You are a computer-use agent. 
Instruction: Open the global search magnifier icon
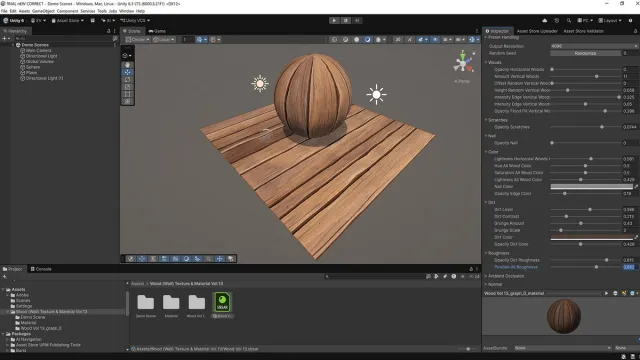[x=569, y=20]
